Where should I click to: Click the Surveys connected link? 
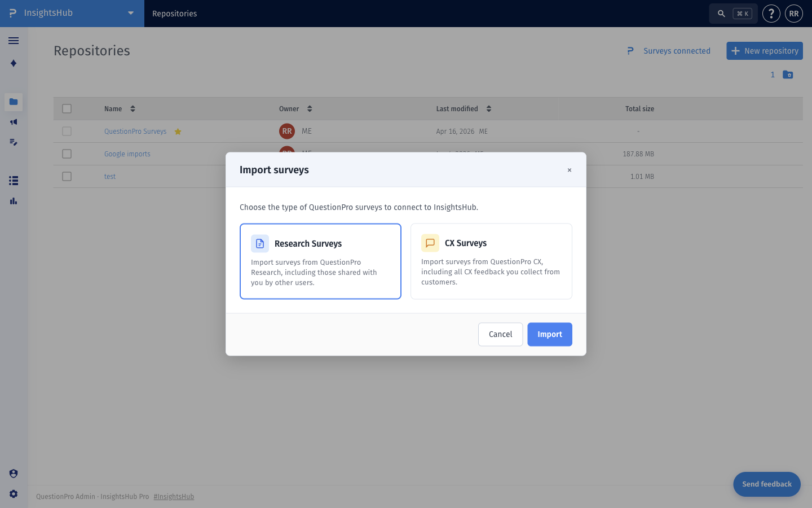click(x=677, y=51)
